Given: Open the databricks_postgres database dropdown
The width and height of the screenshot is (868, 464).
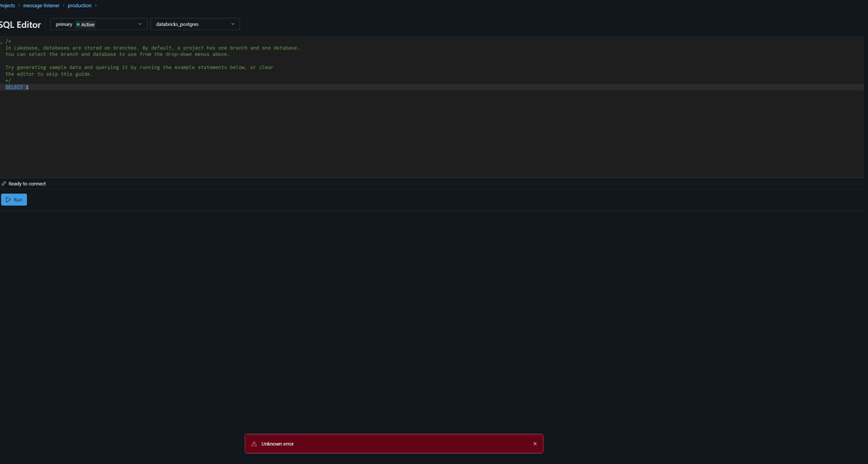Looking at the screenshot, I should pyautogui.click(x=195, y=24).
